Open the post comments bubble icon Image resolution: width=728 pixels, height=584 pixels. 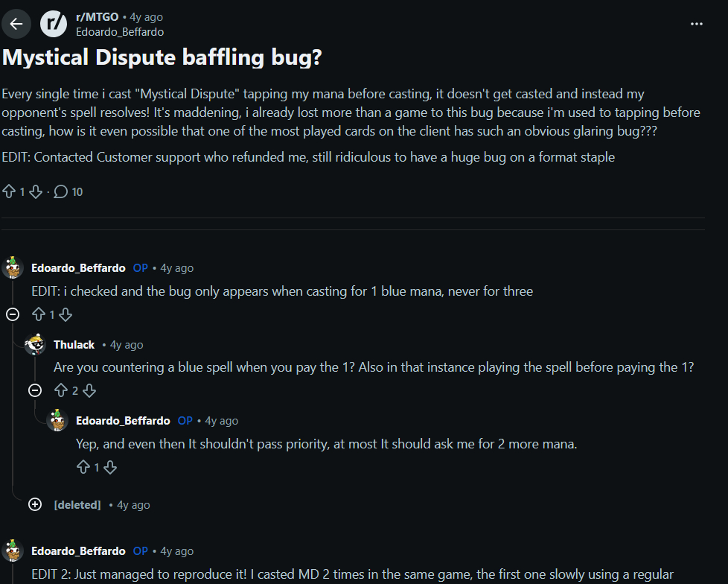pos(61,192)
